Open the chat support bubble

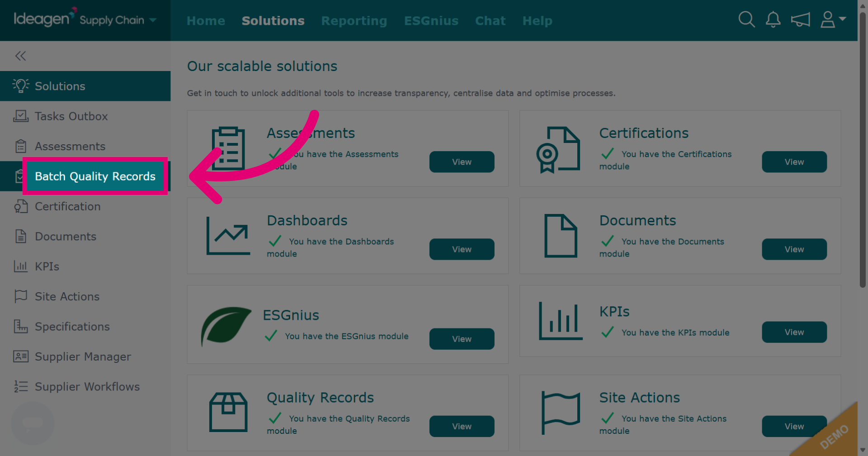point(33,423)
